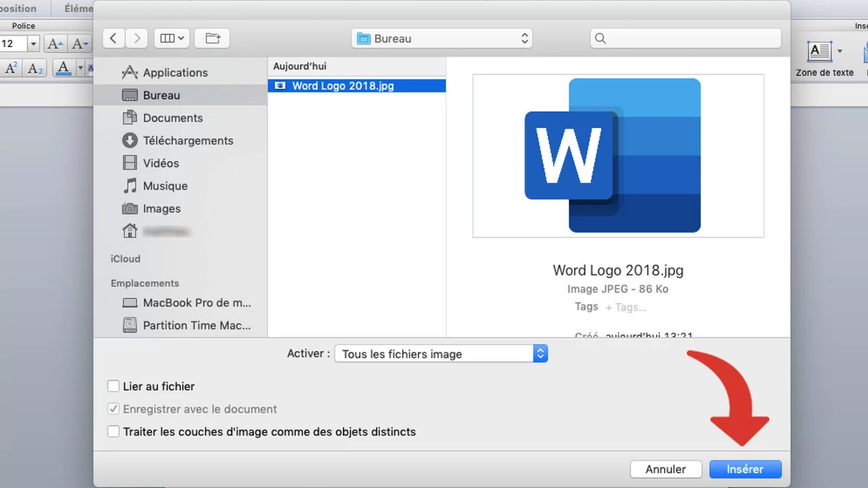This screenshot has width=868, height=488.
Task: Open Téléchargements in the sidebar
Action: pyautogui.click(x=181, y=140)
